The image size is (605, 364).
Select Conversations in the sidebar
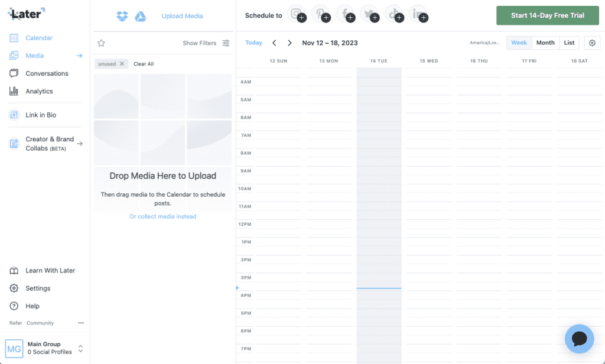pyautogui.click(x=47, y=73)
